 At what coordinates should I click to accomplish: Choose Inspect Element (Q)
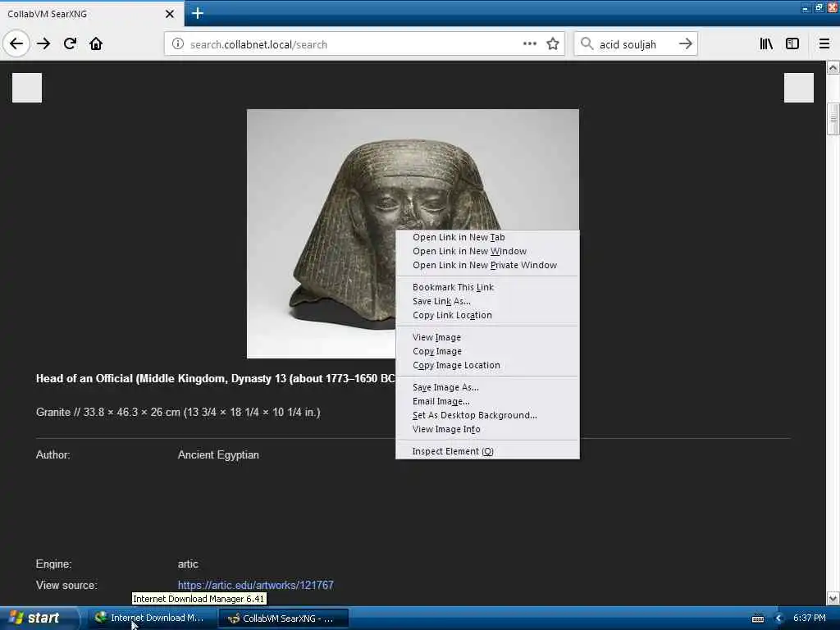coord(487,452)
